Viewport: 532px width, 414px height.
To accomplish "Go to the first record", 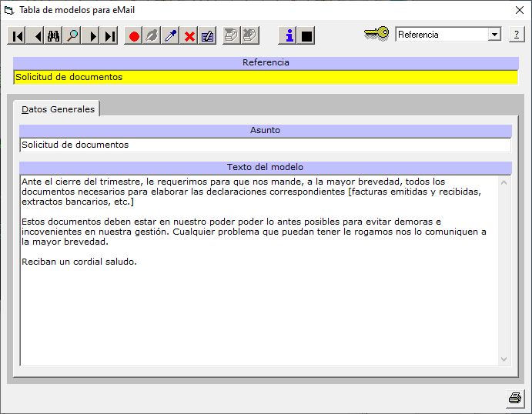I will (x=17, y=36).
